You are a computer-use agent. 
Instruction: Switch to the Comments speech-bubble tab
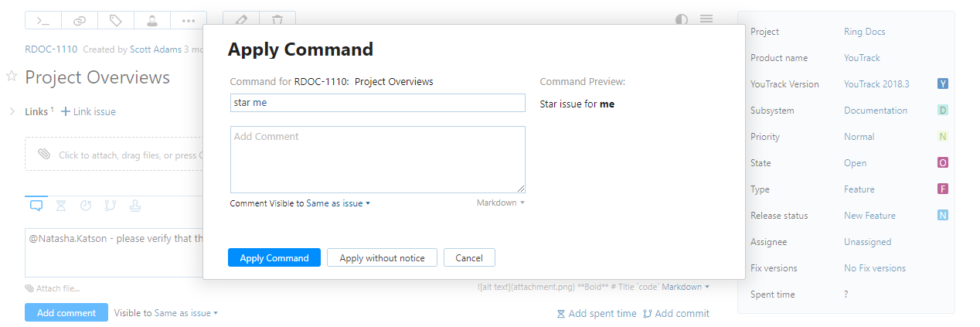36,206
